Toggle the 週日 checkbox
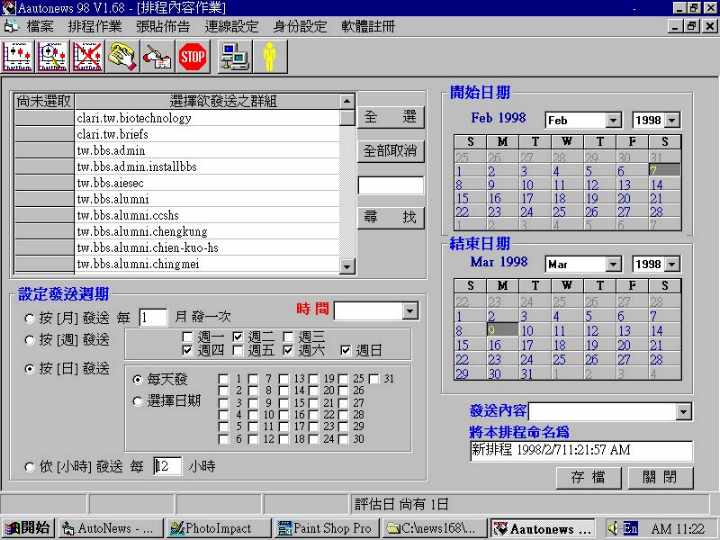720x540 pixels. click(x=345, y=350)
